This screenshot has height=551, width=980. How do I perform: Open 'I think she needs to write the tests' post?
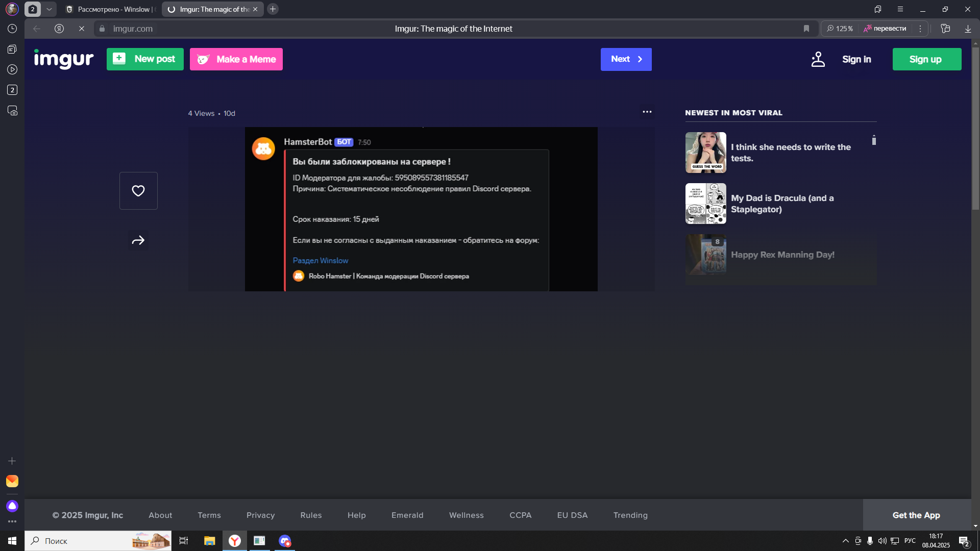pos(791,153)
